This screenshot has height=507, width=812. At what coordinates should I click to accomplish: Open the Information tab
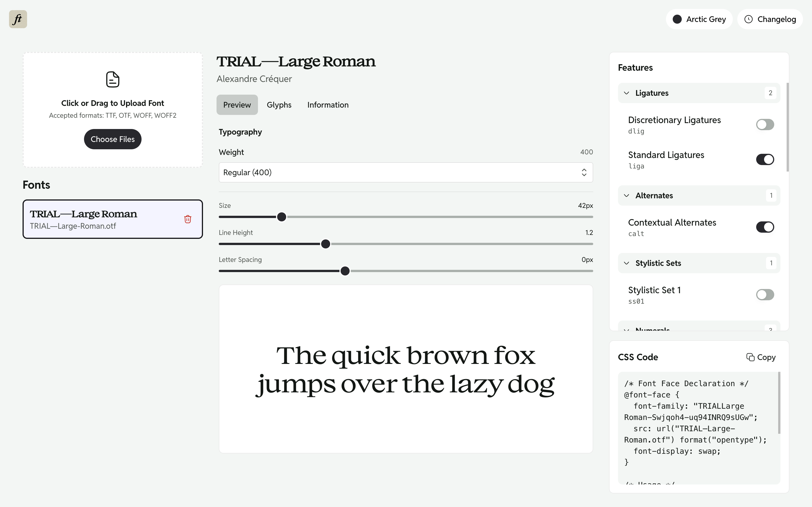point(328,104)
